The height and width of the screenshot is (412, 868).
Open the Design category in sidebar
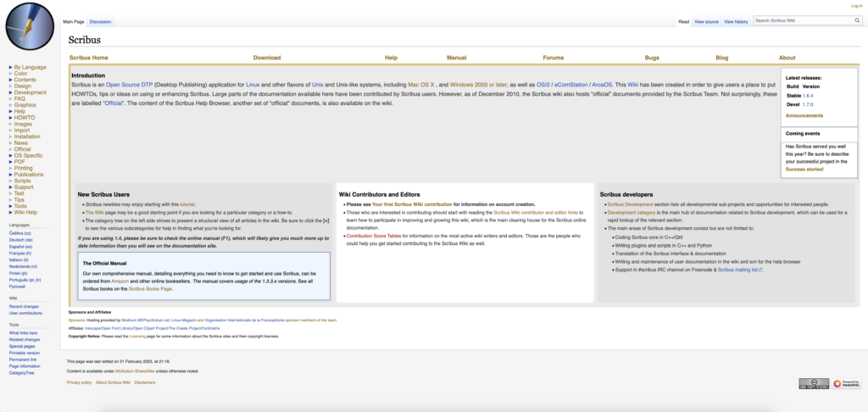(x=23, y=86)
